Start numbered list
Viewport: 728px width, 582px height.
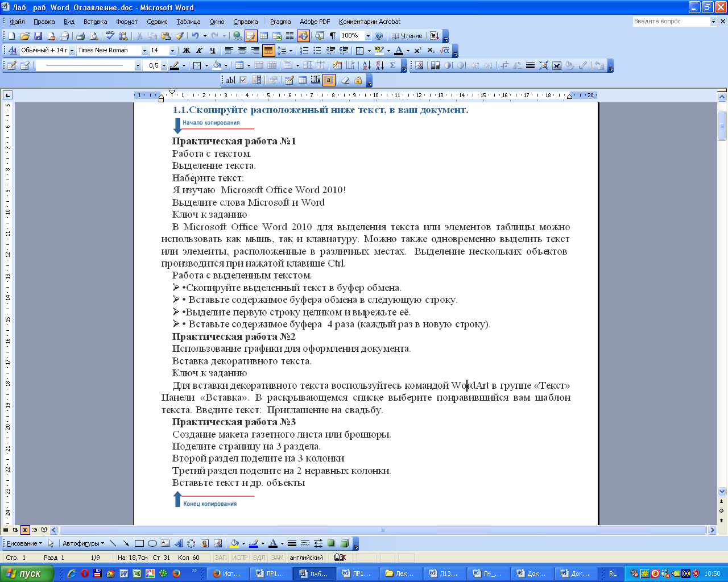pyautogui.click(x=304, y=51)
